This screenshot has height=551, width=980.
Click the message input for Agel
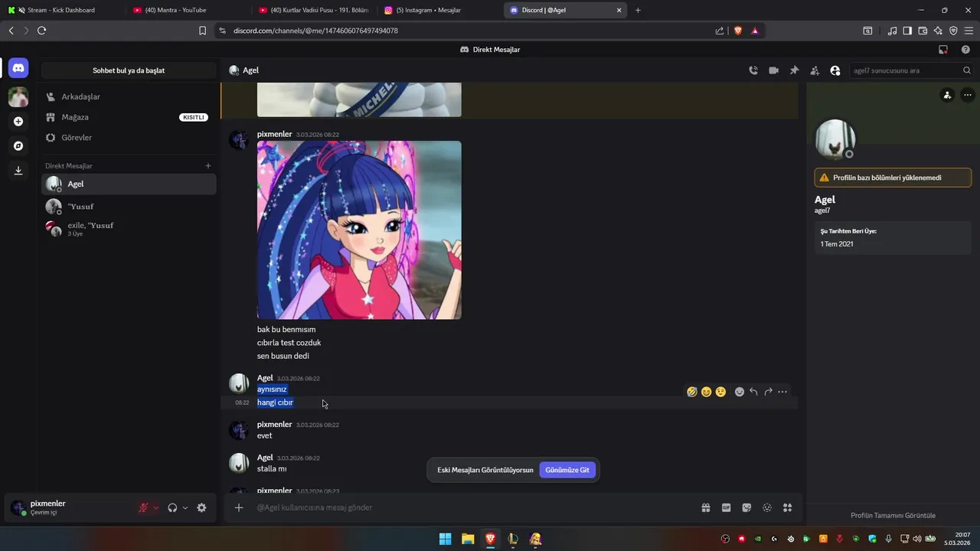(x=475, y=507)
